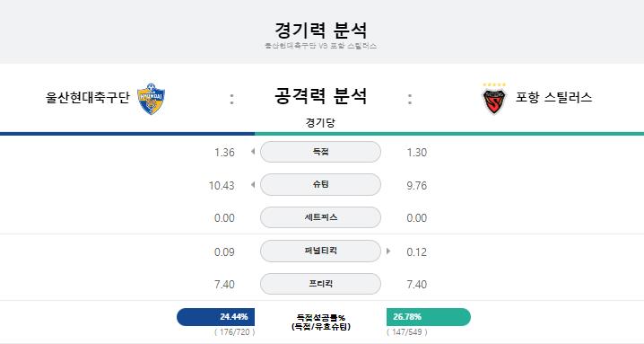Select the 세트피스 stat button
Screen dimensions: 644x344
320,217
